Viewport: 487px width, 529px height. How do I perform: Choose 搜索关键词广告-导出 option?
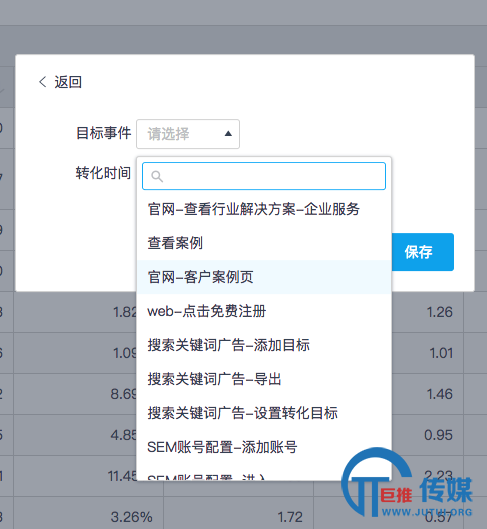[264, 379]
